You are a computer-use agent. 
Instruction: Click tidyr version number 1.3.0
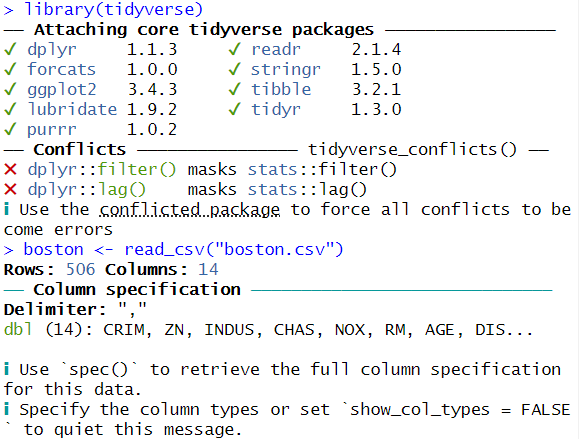376,109
